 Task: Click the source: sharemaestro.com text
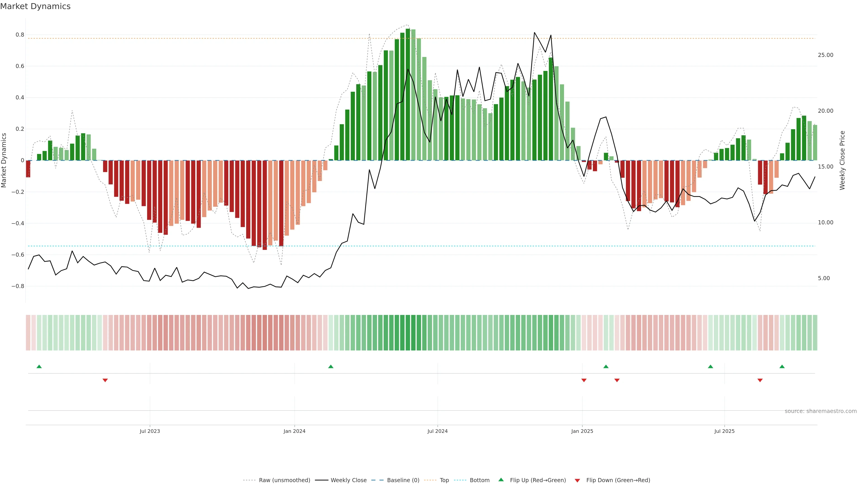[x=821, y=411]
